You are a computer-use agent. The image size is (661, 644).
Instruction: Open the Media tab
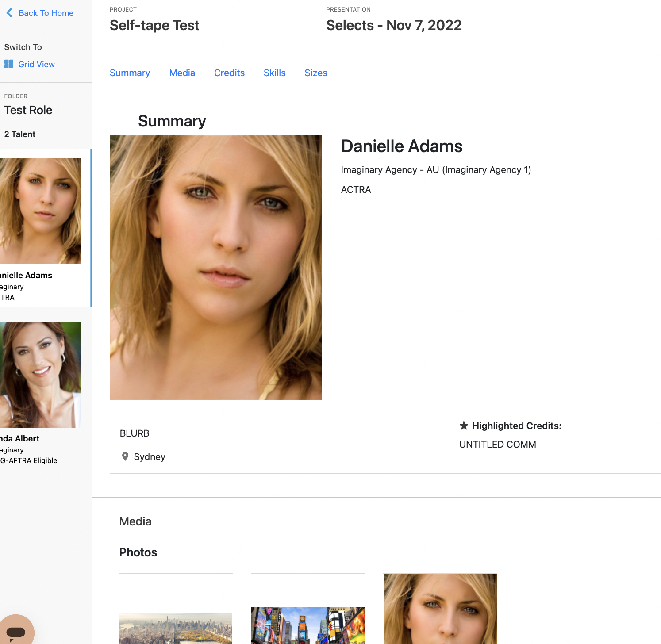pos(182,73)
